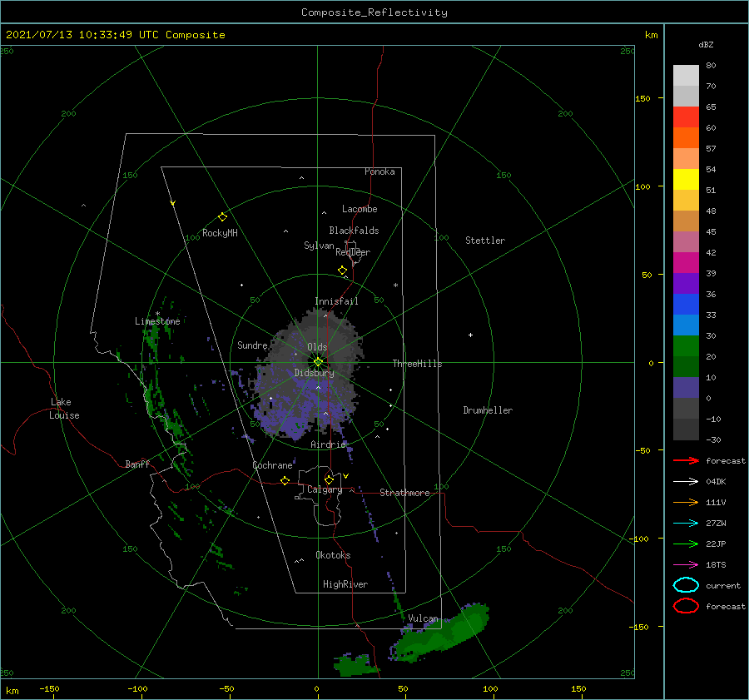This screenshot has width=749, height=700.
Task: Click the cyan current ellipse in legend
Action: click(686, 585)
